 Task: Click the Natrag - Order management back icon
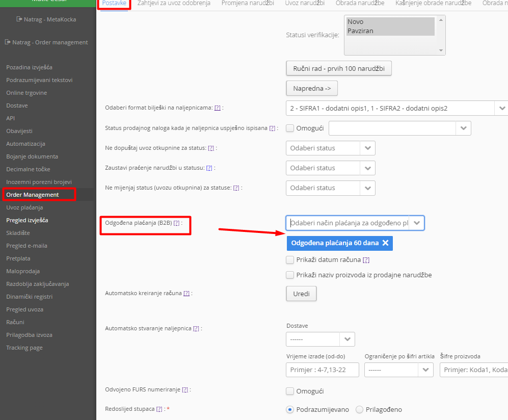tap(8, 42)
